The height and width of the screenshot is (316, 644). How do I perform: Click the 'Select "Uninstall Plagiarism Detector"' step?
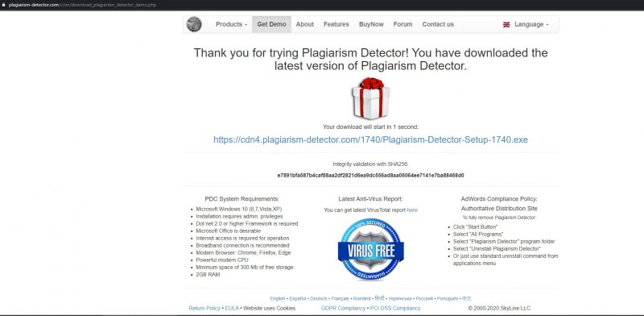(497, 249)
